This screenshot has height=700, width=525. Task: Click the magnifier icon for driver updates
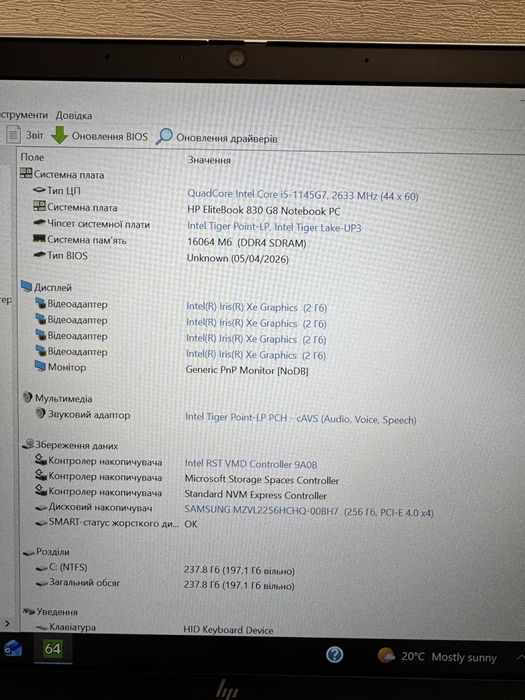pos(164,137)
